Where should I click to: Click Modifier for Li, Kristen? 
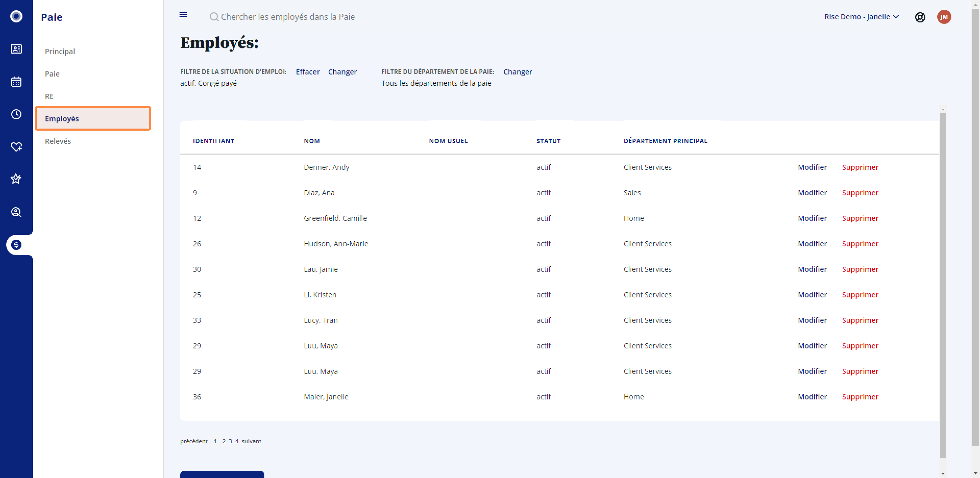click(812, 295)
